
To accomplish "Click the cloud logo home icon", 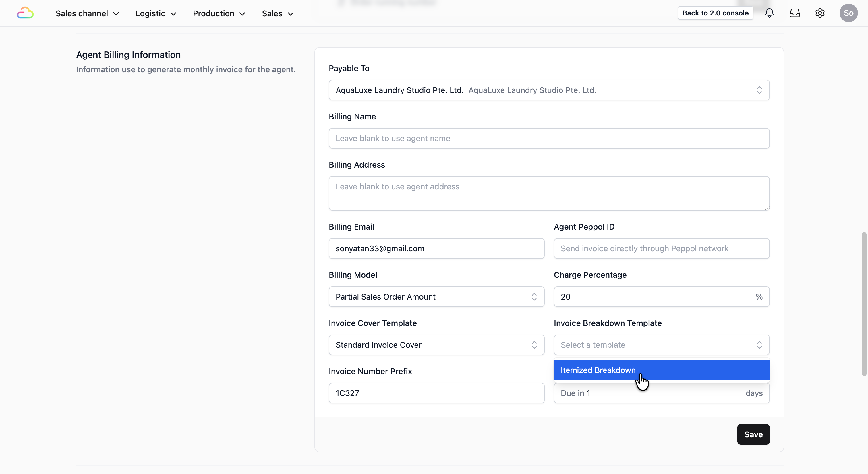I will pos(25,13).
